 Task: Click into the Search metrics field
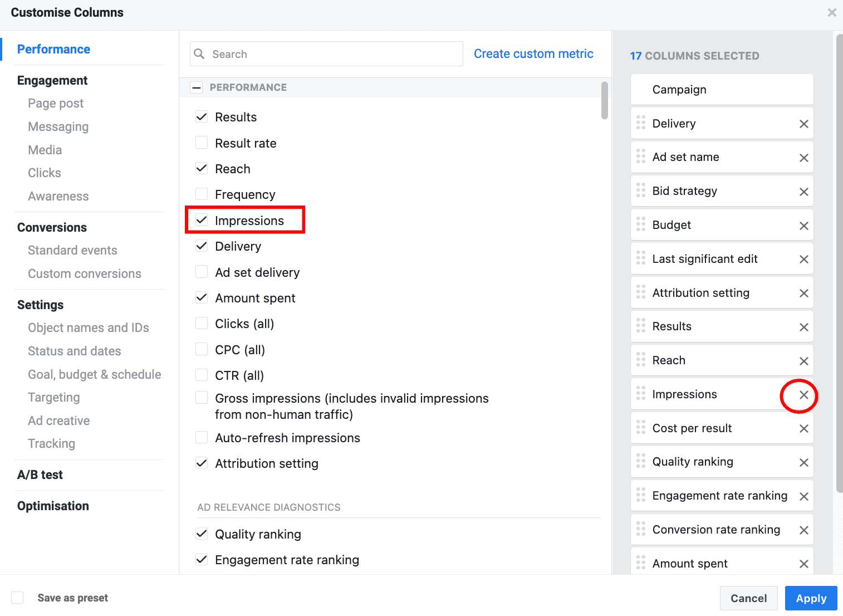334,54
